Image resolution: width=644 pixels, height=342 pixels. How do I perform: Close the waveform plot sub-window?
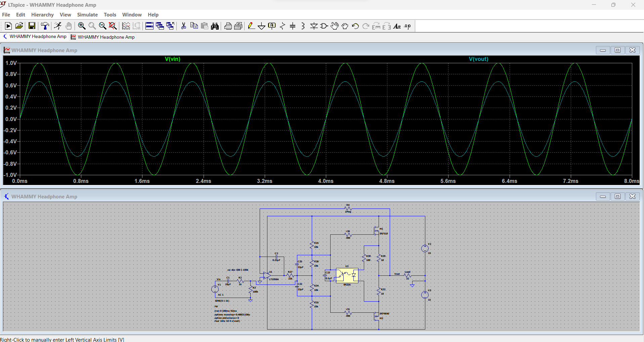[x=633, y=50]
